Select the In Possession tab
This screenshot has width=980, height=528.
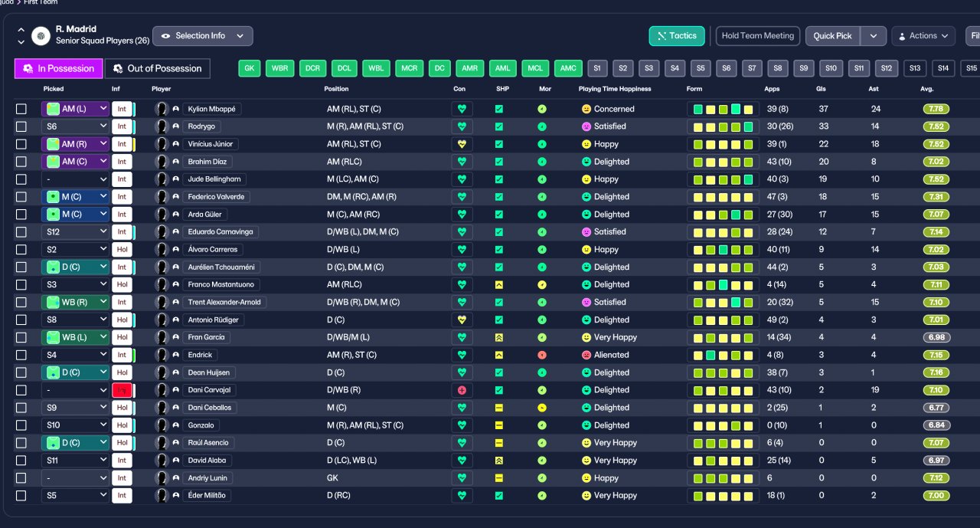point(59,68)
